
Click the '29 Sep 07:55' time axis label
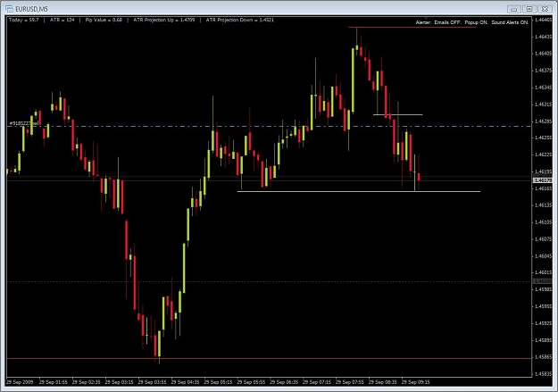pos(350,382)
